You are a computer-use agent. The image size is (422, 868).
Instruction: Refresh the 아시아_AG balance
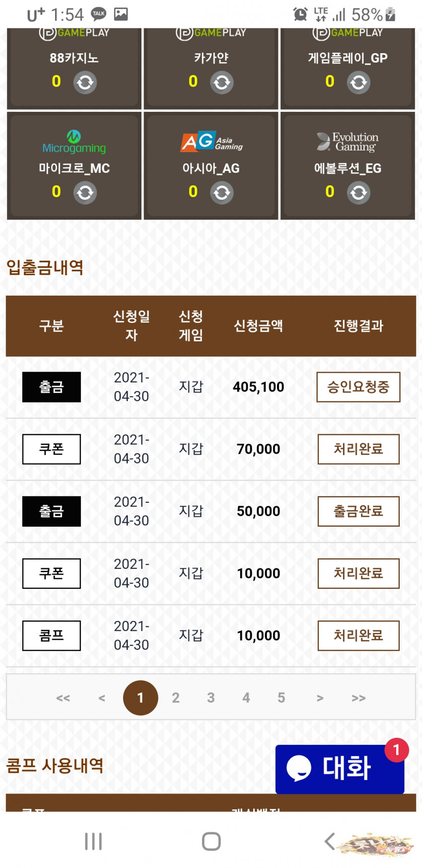[x=222, y=193]
